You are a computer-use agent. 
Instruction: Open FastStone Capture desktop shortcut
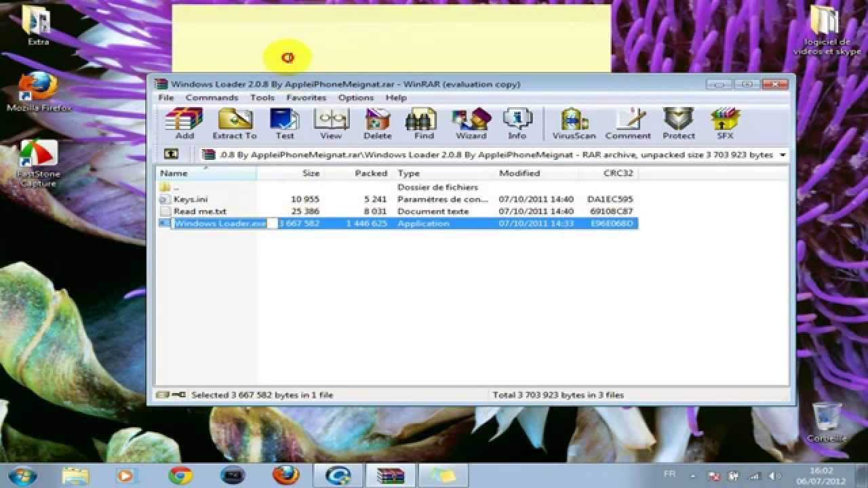coord(39,163)
